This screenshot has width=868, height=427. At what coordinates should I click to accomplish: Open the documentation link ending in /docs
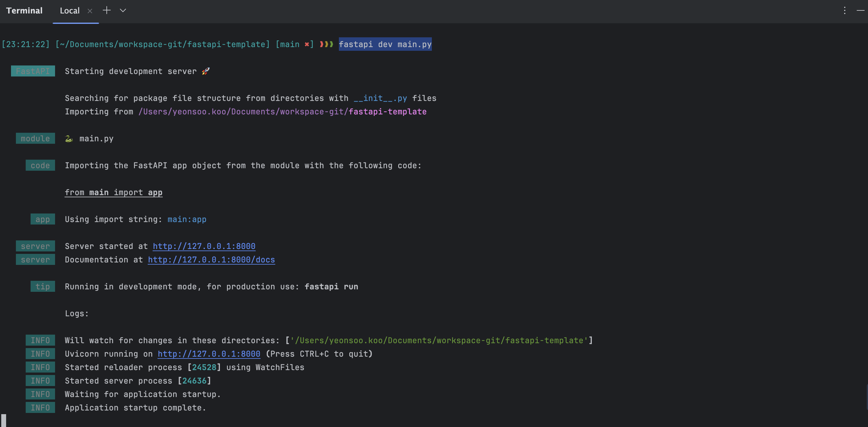coord(211,260)
